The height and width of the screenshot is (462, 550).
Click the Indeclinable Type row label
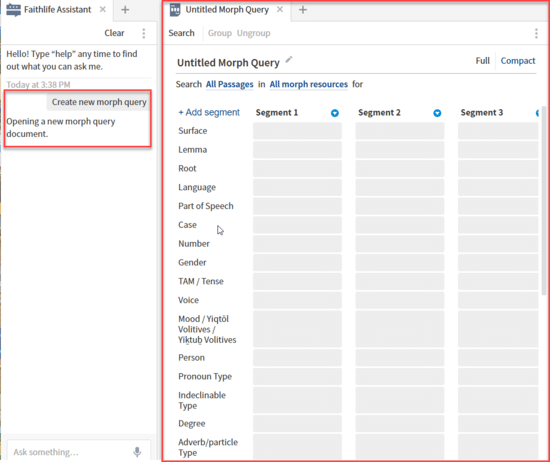[x=202, y=400]
